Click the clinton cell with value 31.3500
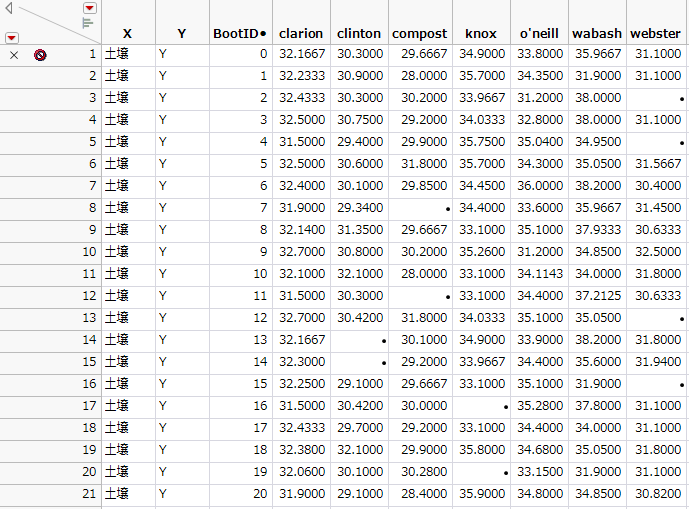Screen dimensions: 689x509 [x=359, y=230]
